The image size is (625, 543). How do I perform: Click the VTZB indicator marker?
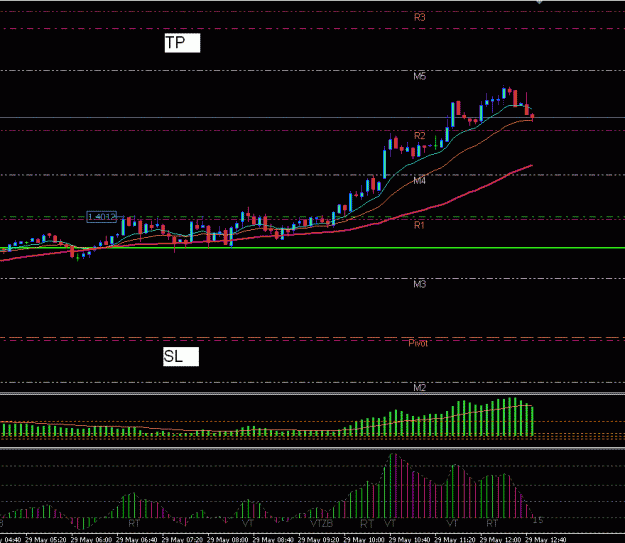point(322,523)
